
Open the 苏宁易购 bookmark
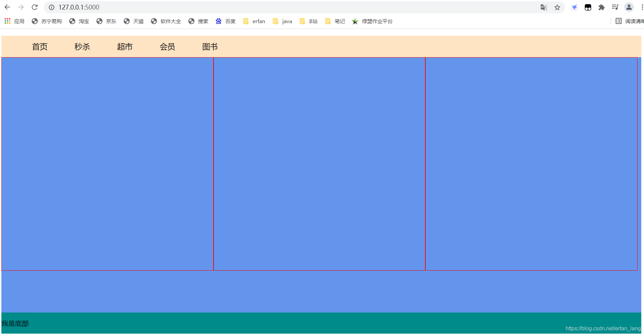point(47,21)
